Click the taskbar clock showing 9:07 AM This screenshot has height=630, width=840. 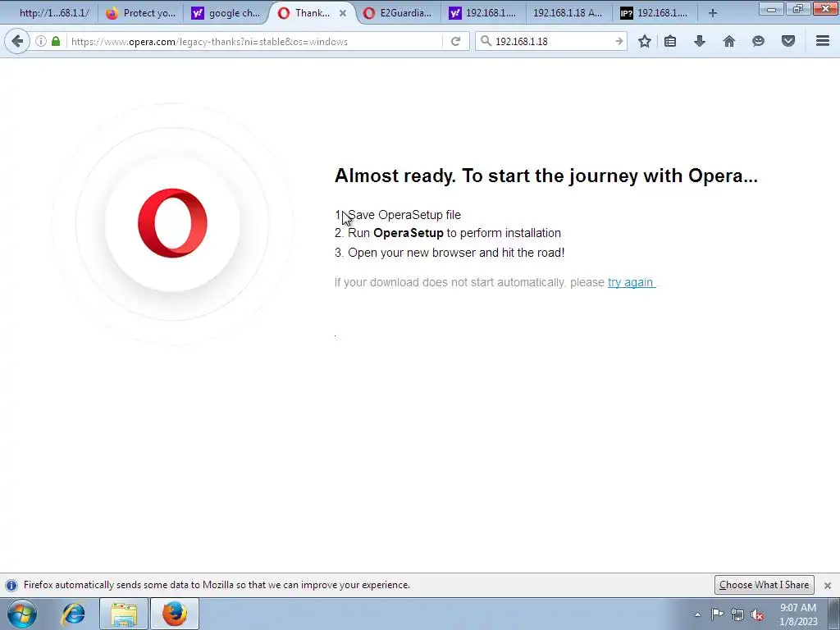(x=797, y=614)
